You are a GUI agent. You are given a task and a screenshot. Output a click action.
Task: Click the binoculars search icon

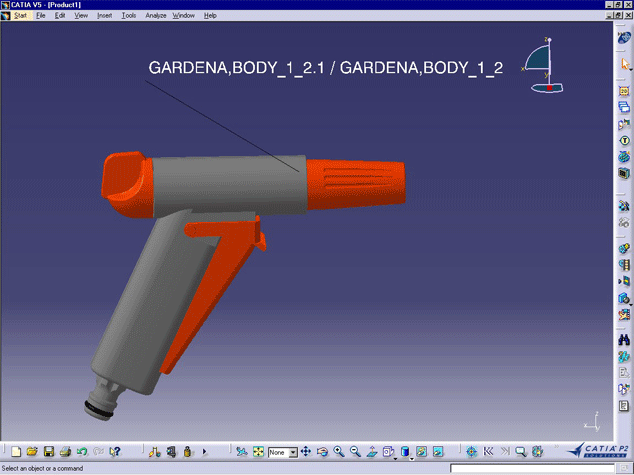[624, 340]
